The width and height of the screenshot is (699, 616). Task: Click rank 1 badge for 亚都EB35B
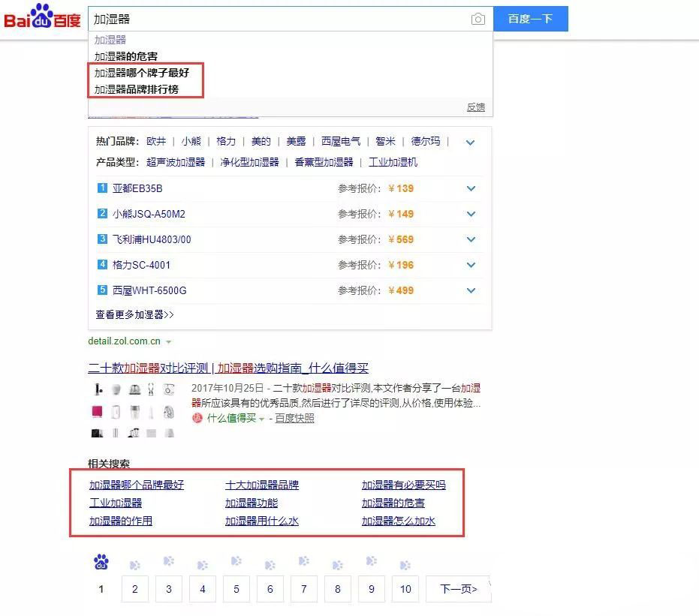102,188
